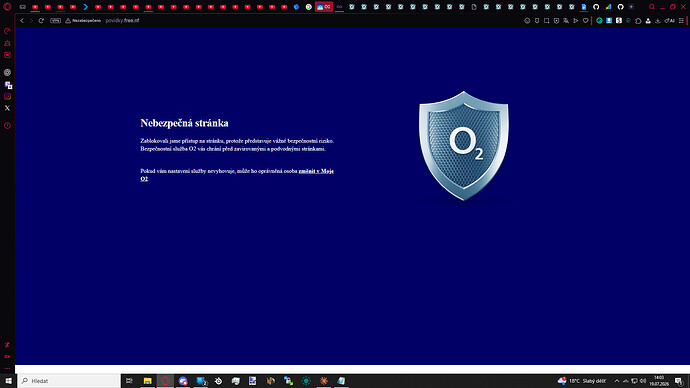The image size is (690, 388).
Task: Open the X (Twitter) sidebar panel
Action: click(x=7, y=108)
